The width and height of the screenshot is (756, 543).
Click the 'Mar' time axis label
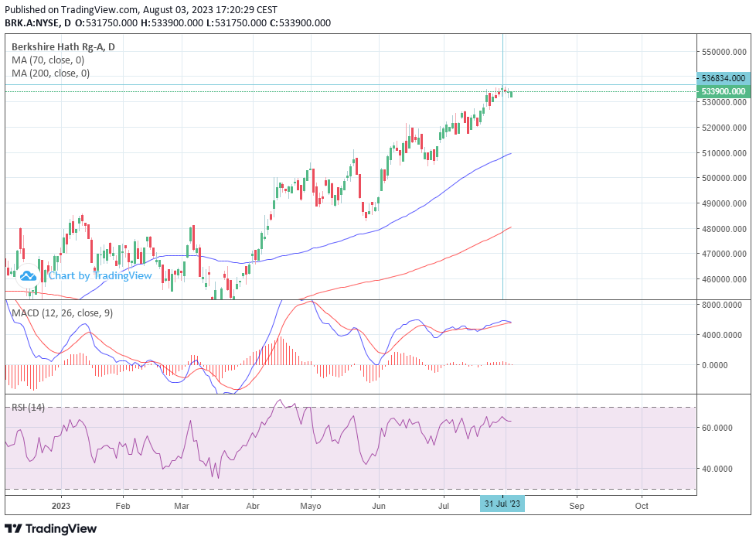pyautogui.click(x=182, y=506)
